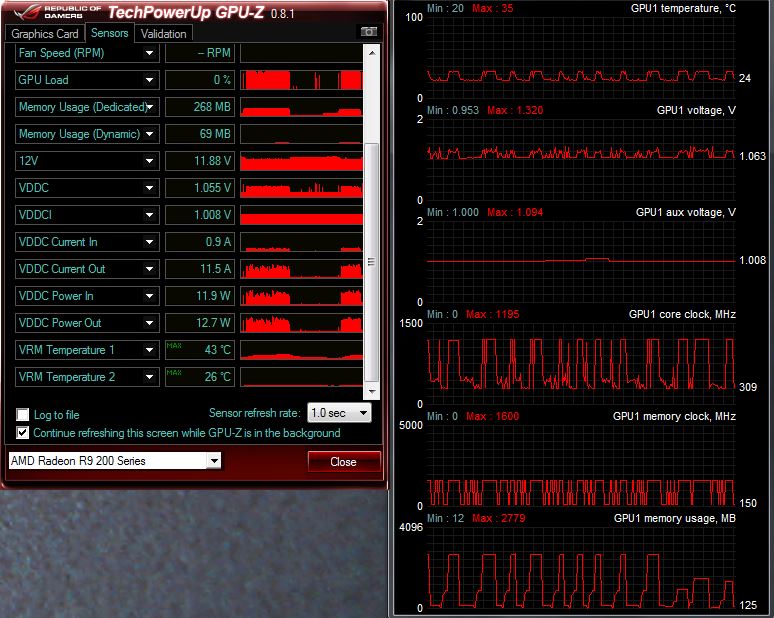Switch to the Graphics Card tab
Viewport: 774px width, 618px height.
click(x=44, y=34)
